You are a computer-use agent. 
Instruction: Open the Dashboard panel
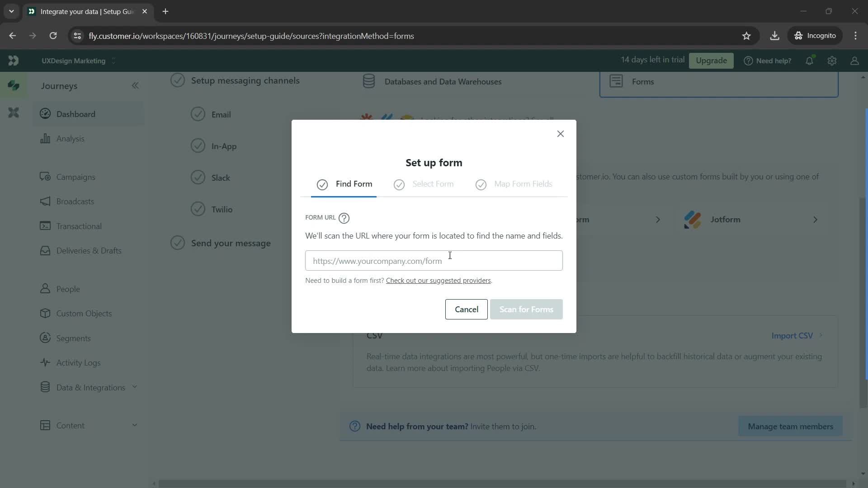point(75,114)
